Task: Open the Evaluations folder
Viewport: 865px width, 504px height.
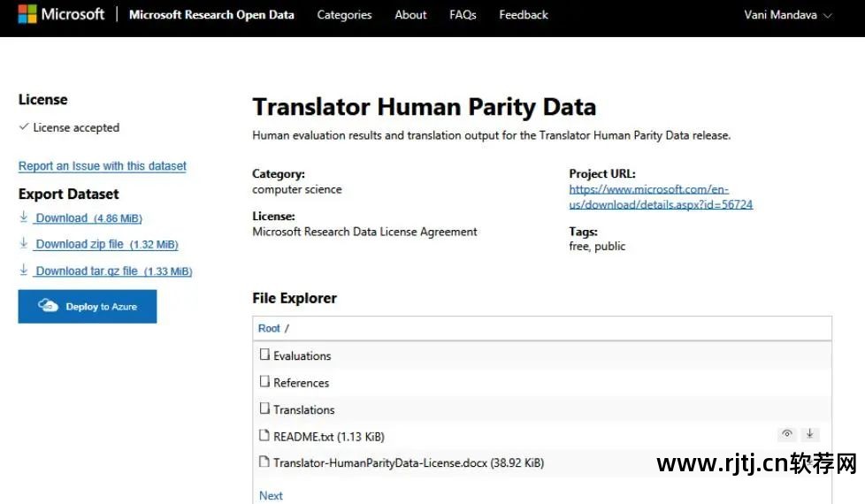Action: [x=302, y=356]
